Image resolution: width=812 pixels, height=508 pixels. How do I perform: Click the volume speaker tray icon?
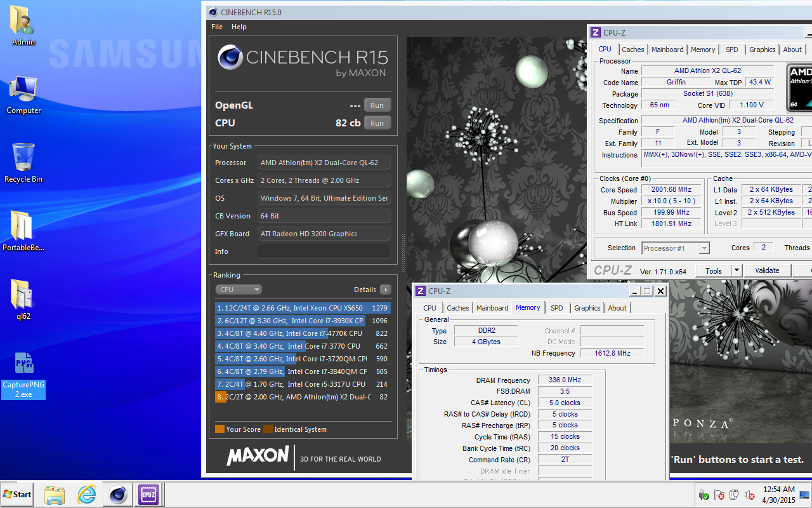pos(750,495)
